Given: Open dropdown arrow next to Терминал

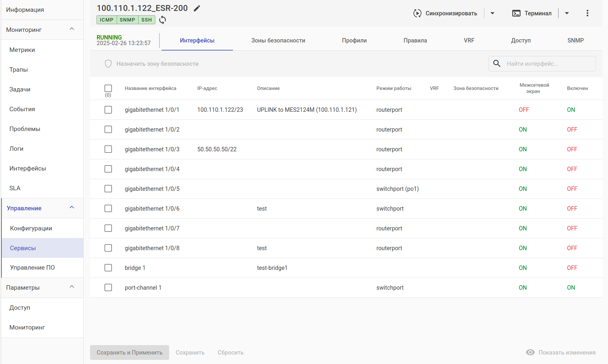Looking at the screenshot, I should click(567, 13).
